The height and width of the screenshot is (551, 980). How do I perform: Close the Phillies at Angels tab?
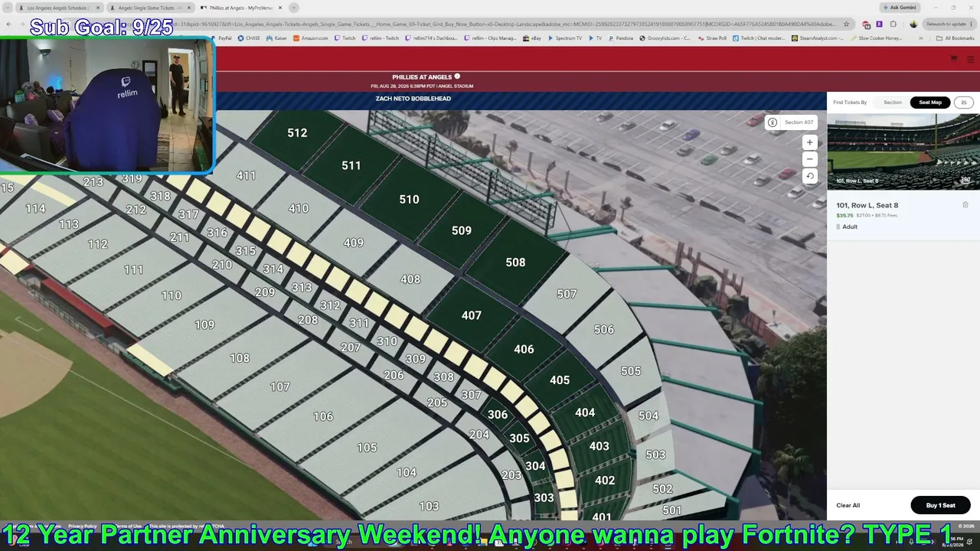click(x=280, y=8)
